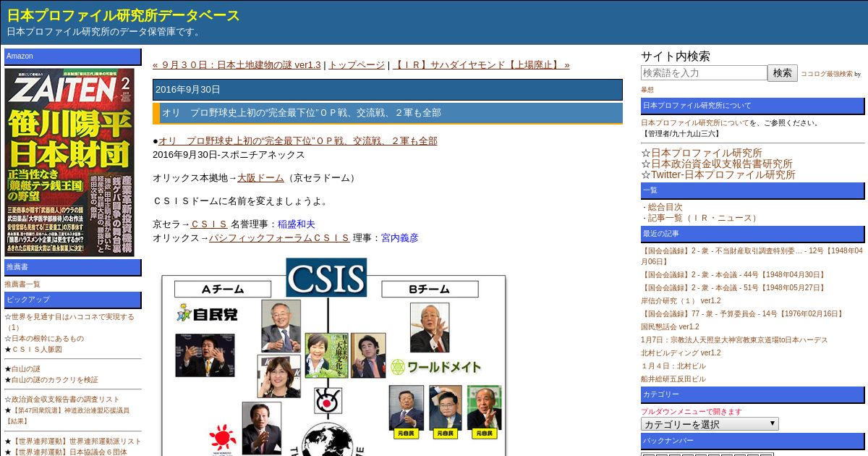Viewport: 868px width, 456px height.
Task: Open the ZAITEN magazine cover image
Action: point(69,162)
